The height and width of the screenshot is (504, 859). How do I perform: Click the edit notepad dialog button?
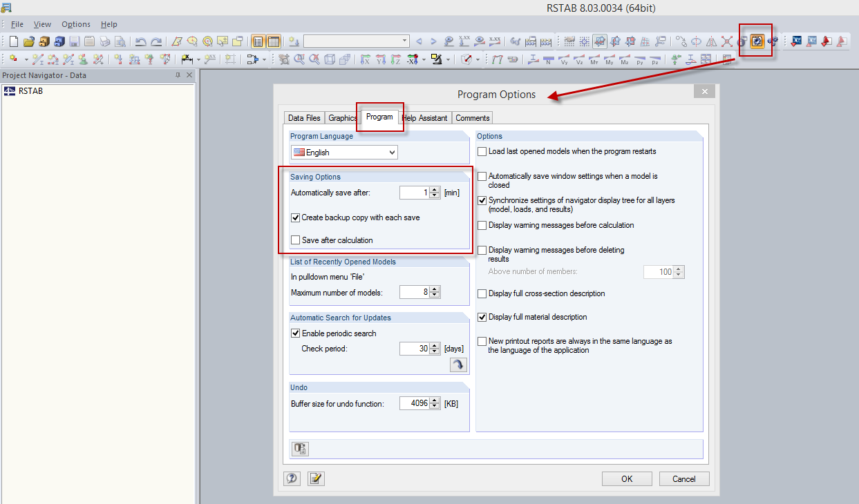(x=316, y=478)
